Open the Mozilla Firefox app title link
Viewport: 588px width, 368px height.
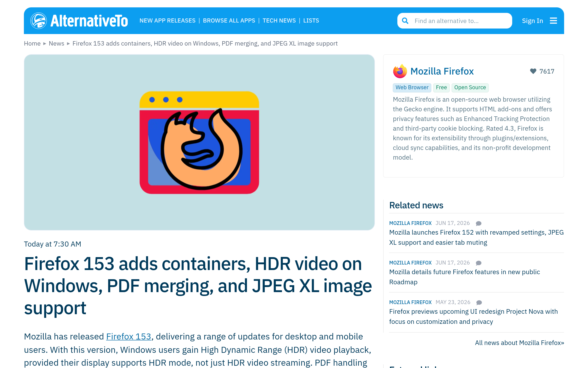tap(442, 71)
